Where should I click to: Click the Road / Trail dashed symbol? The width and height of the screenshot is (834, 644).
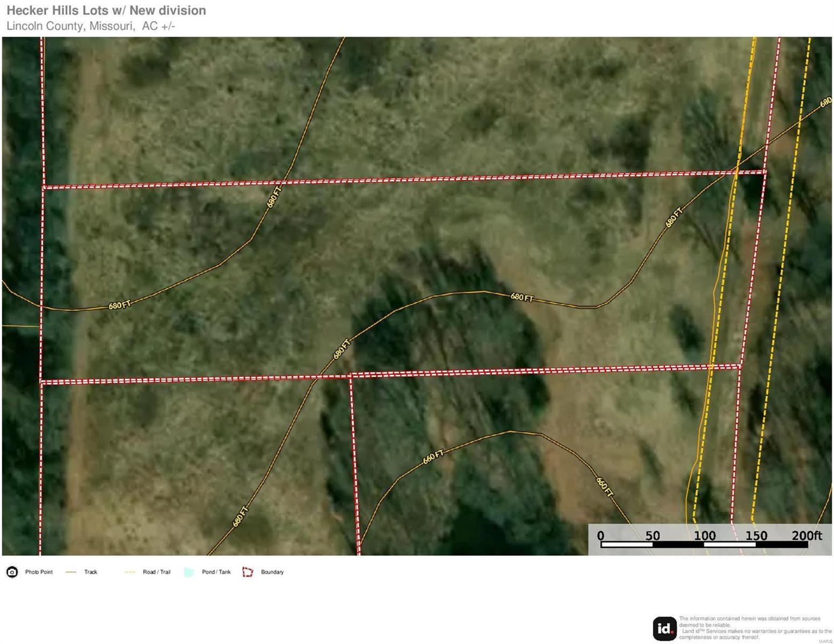coord(130,572)
